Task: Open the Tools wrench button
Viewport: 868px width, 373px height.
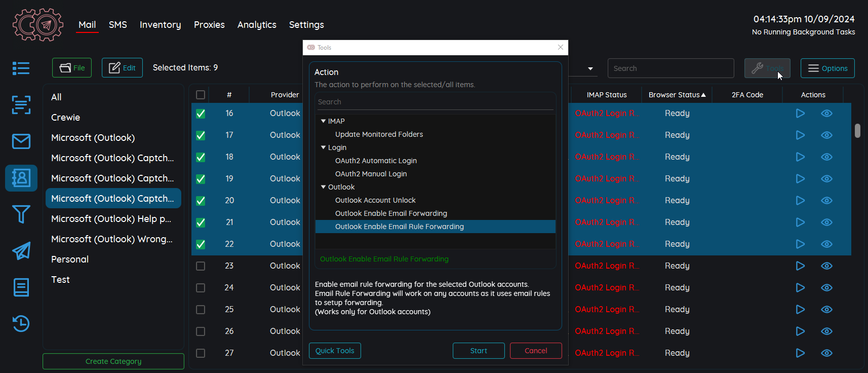Action: coord(767,68)
